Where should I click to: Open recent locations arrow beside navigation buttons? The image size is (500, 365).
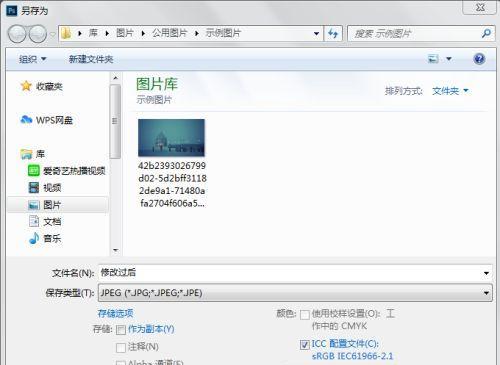[52, 34]
